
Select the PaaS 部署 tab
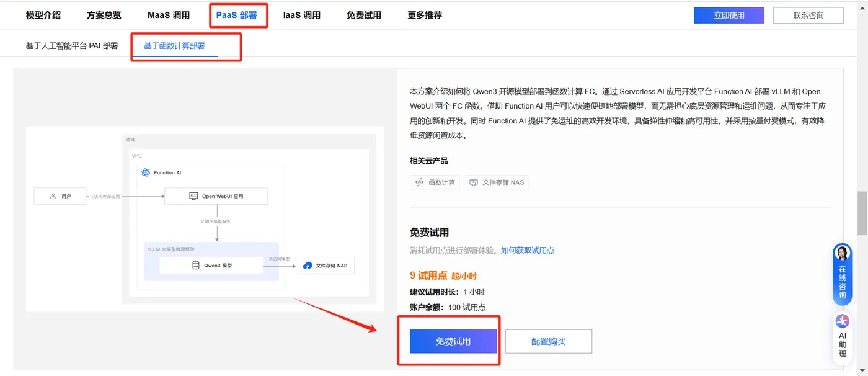(x=237, y=16)
